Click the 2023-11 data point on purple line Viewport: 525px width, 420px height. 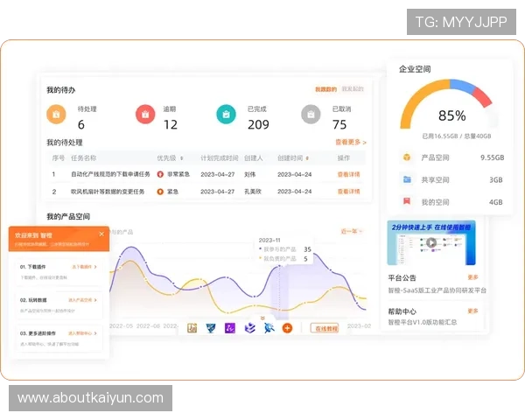(x=279, y=266)
